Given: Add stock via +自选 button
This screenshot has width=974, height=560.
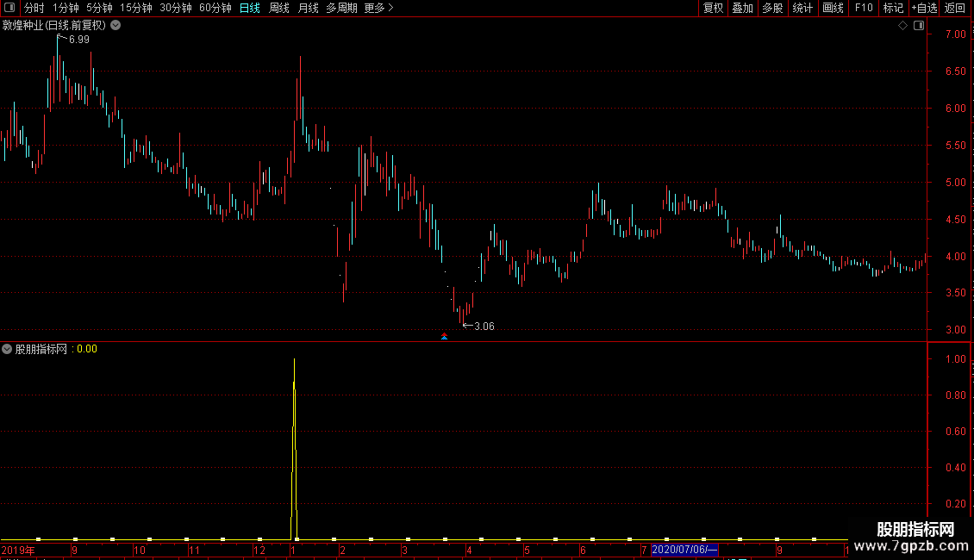Looking at the screenshot, I should click(924, 8).
